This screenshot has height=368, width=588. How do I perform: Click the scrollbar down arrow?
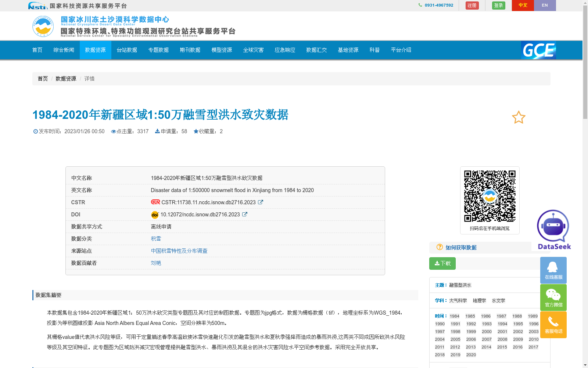585,365
